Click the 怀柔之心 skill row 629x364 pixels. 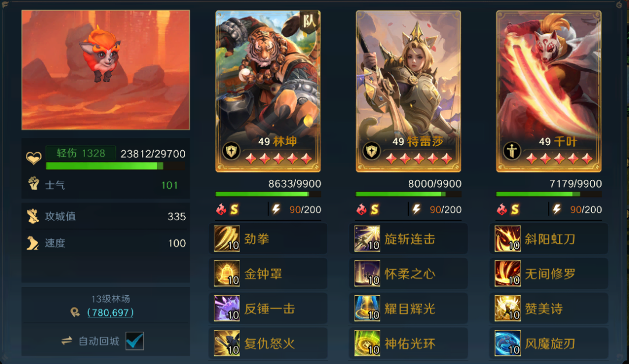408,274
